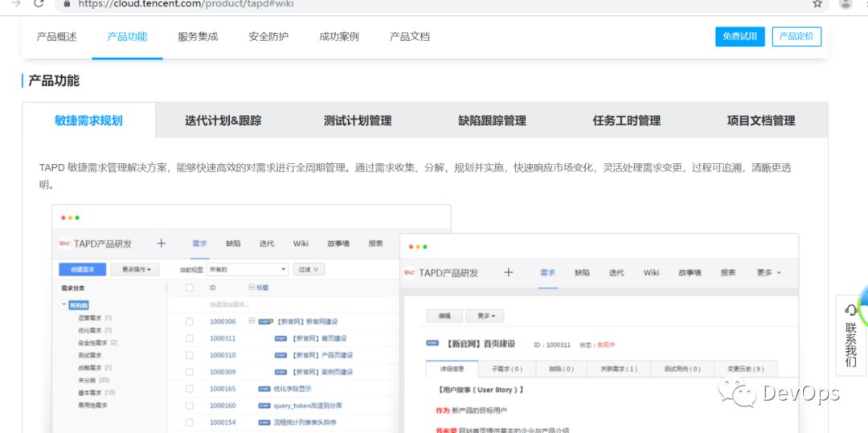Open the 关联需求(1) tab
The image size is (868, 433).
tap(618, 368)
